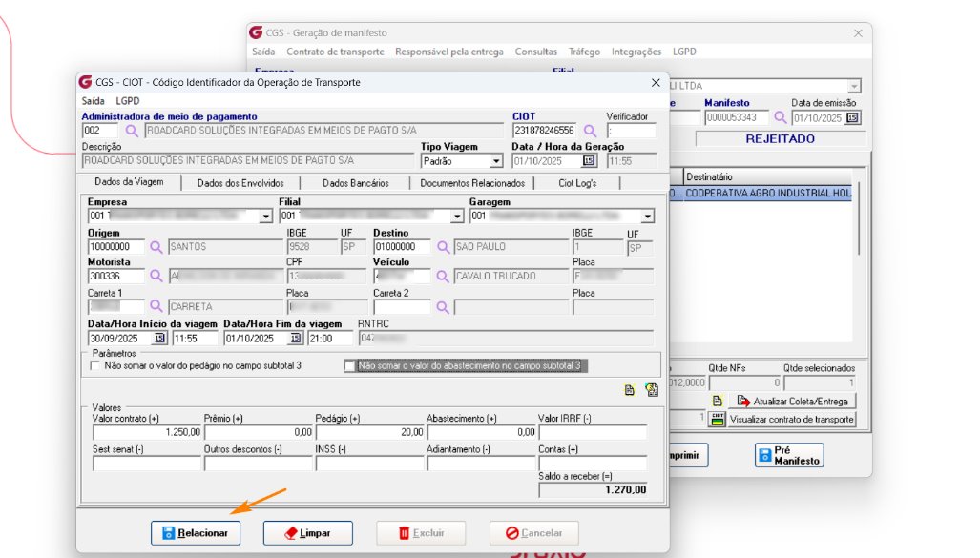Image resolution: width=980 pixels, height=558 pixels.
Task: Open the Motorista lookup magnifier
Action: [x=156, y=276]
